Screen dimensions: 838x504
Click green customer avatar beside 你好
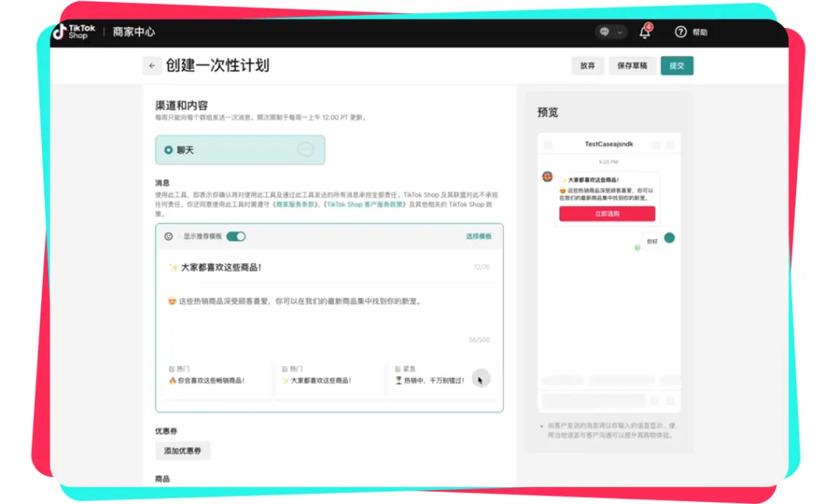pos(669,237)
